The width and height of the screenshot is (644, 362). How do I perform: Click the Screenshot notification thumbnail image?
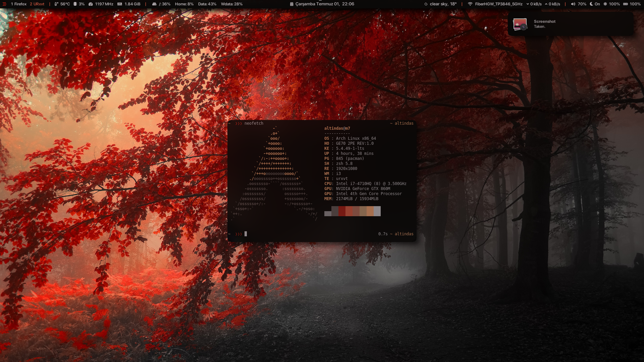pos(520,24)
